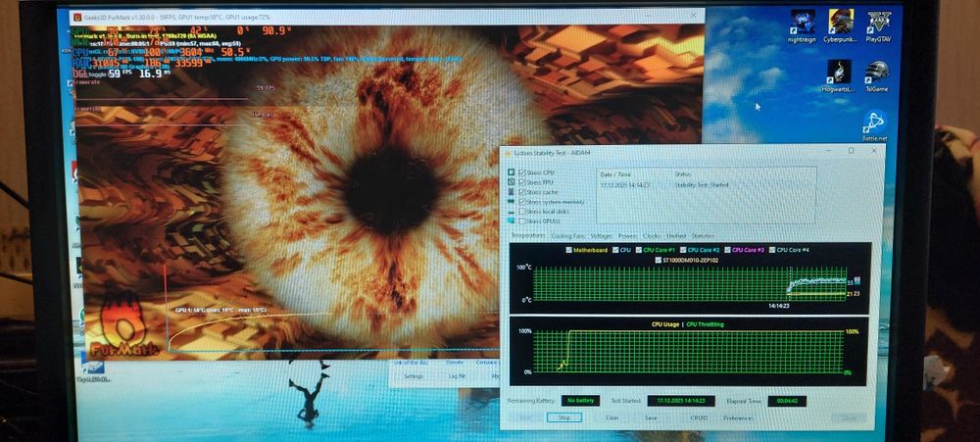The image size is (980, 442).
Task: Close the FurMark render window
Action: click(x=693, y=15)
